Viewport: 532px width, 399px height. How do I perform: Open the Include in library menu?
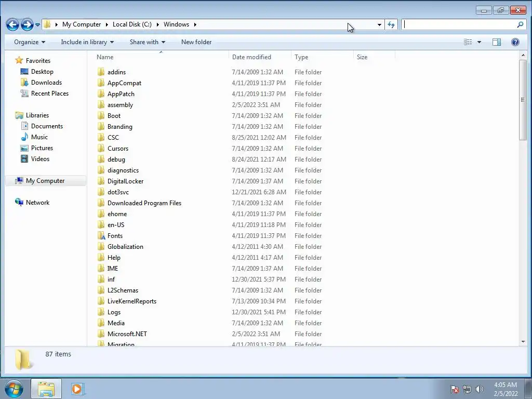[87, 42]
